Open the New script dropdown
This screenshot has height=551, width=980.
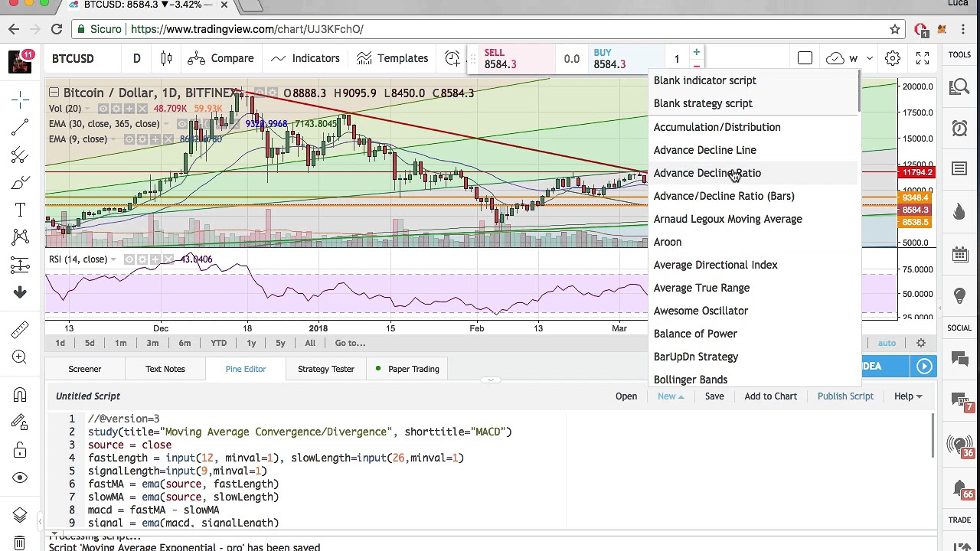click(670, 396)
